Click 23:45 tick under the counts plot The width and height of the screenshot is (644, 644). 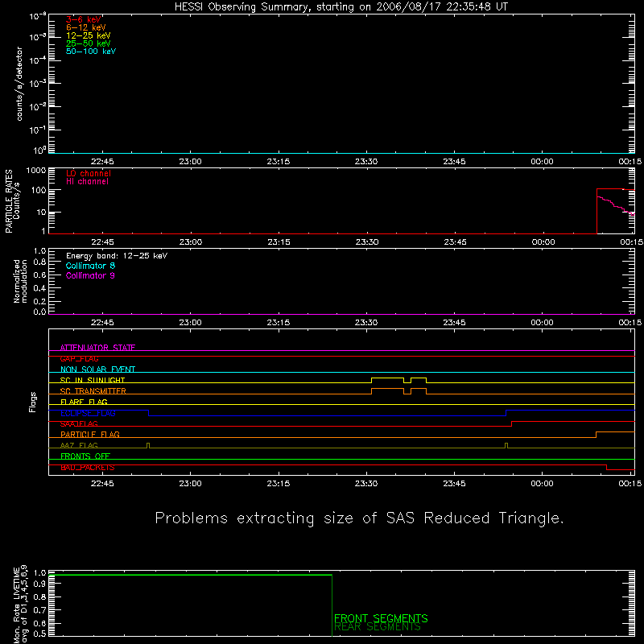[x=454, y=162]
